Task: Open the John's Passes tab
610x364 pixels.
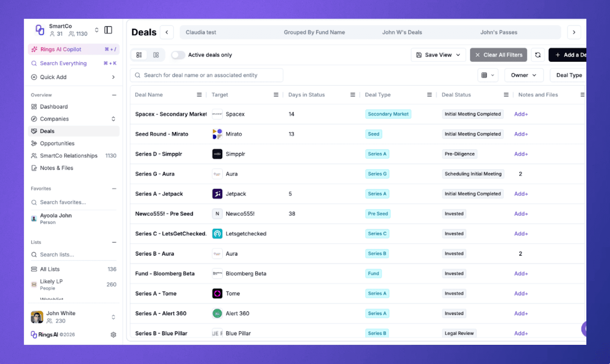Action: (498, 32)
